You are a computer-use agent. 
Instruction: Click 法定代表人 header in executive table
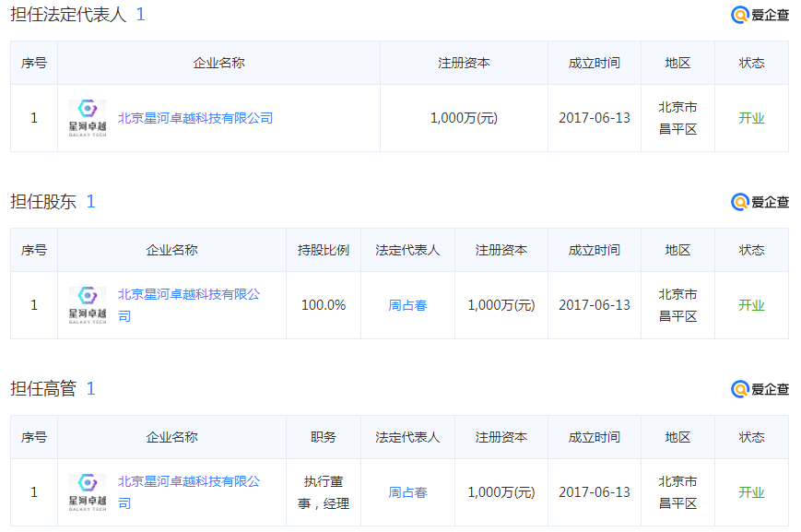point(407,437)
